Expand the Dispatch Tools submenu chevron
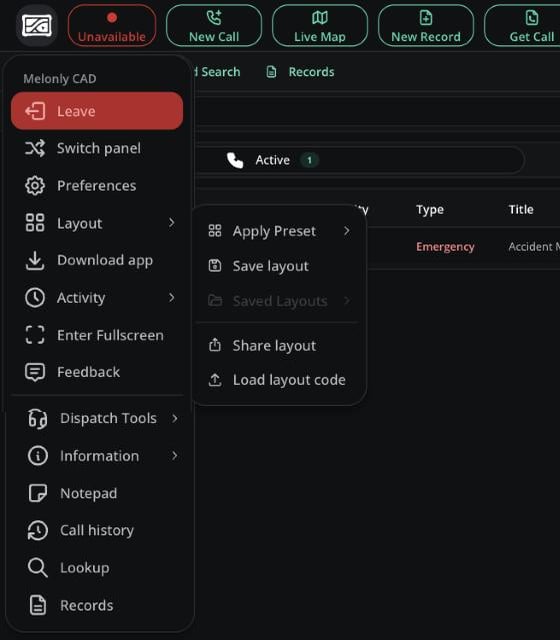The width and height of the screenshot is (560, 640). coord(175,418)
